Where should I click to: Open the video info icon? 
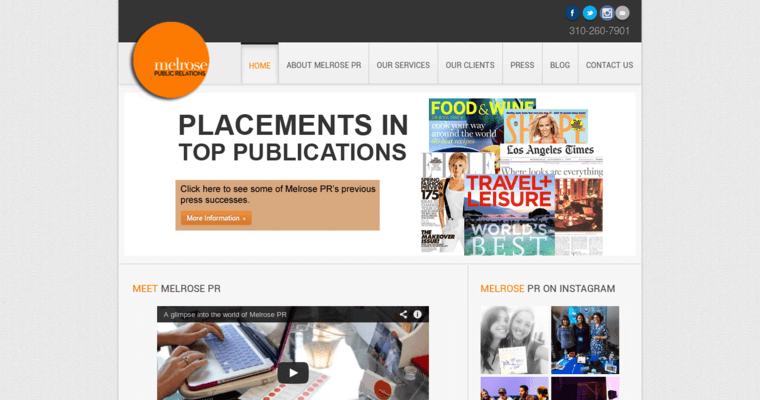[417, 315]
